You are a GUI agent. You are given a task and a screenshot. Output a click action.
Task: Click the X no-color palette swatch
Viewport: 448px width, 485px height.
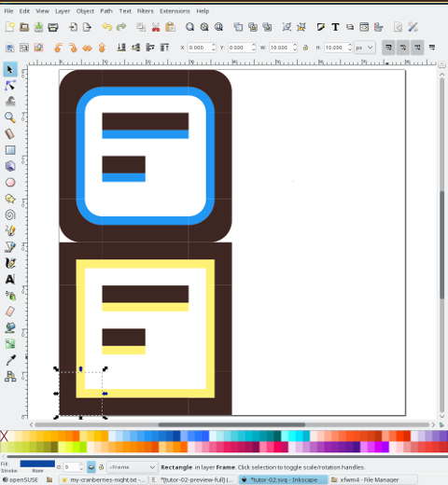pyautogui.click(x=4, y=436)
